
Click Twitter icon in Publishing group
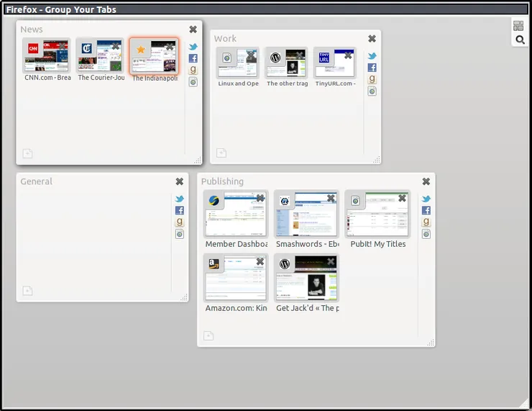point(426,199)
